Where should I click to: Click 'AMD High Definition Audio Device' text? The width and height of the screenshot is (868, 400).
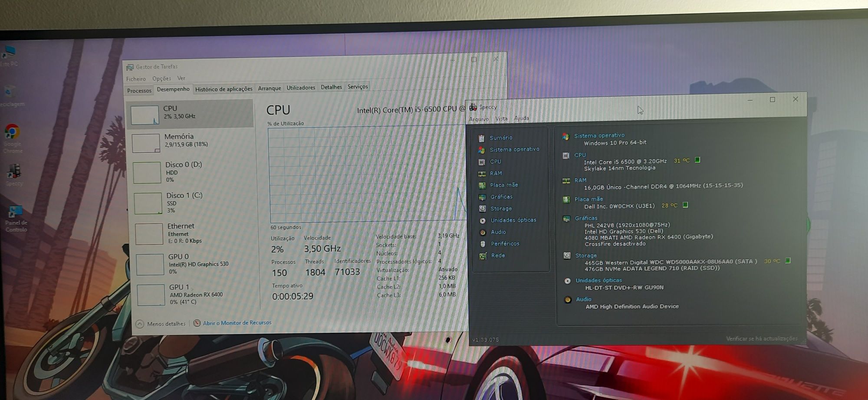[x=632, y=306]
